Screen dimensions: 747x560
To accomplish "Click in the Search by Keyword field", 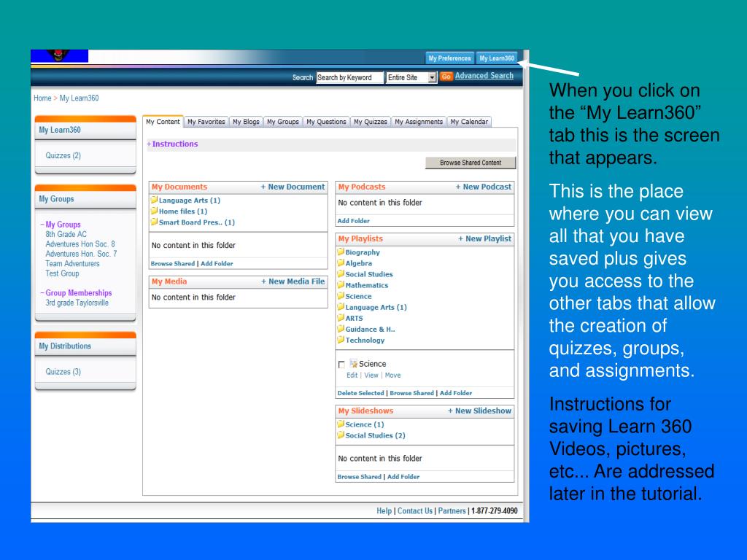I will tap(349, 77).
